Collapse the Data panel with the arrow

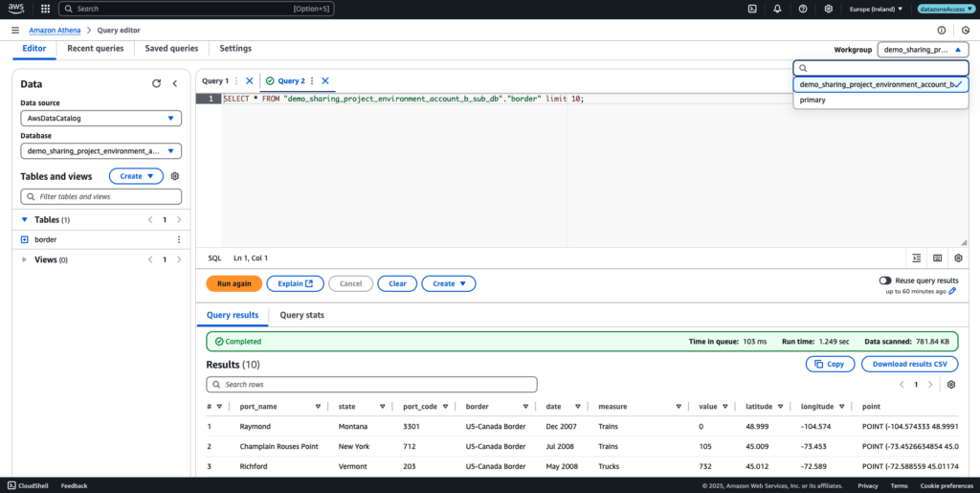tap(175, 83)
